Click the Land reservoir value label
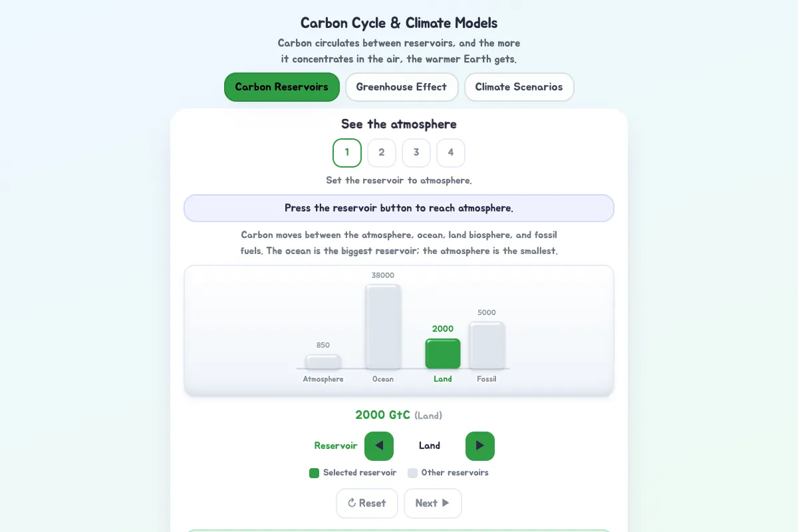The image size is (798, 532). [430, 446]
